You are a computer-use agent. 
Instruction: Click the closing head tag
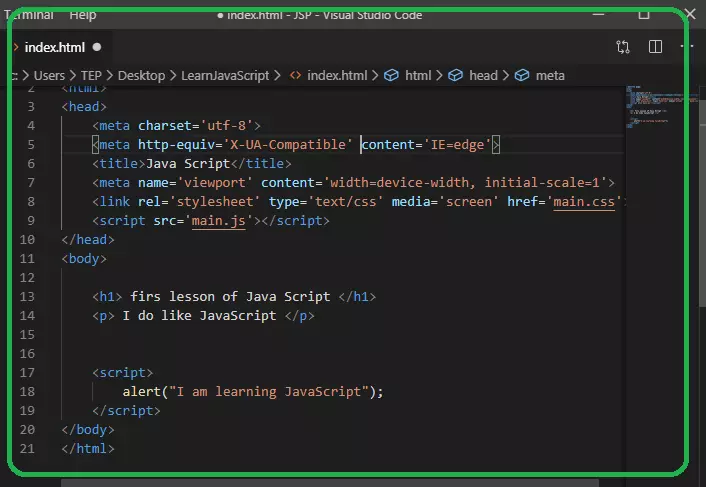coord(88,239)
